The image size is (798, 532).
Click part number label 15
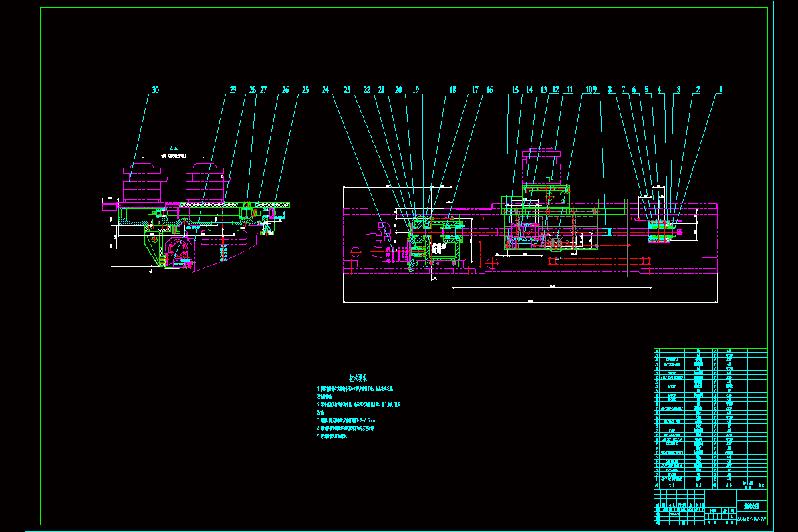click(515, 89)
